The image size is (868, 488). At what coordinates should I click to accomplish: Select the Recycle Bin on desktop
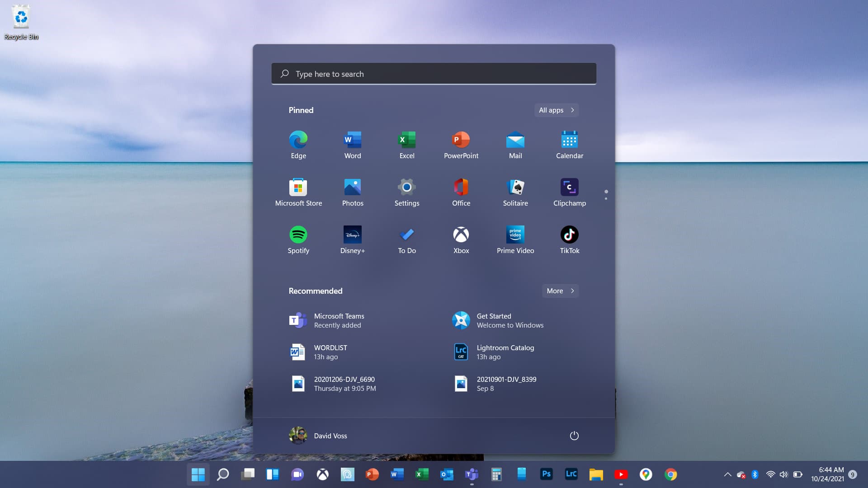click(21, 23)
